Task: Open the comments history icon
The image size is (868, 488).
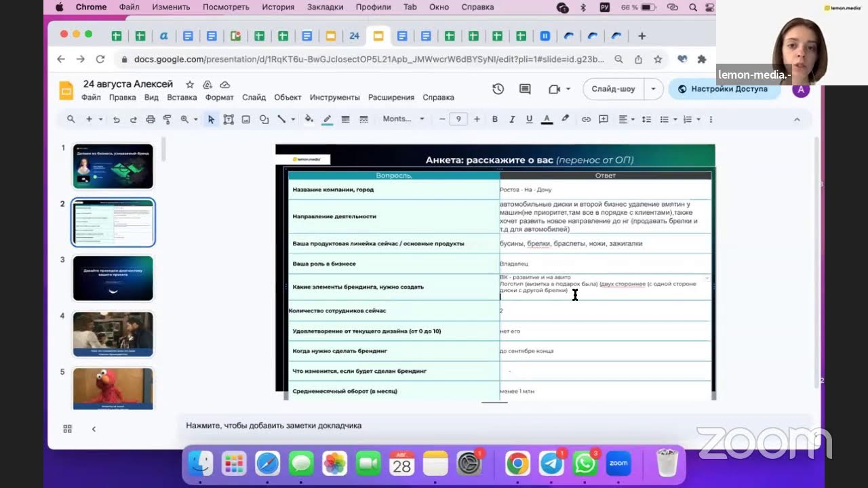Action: tap(525, 89)
